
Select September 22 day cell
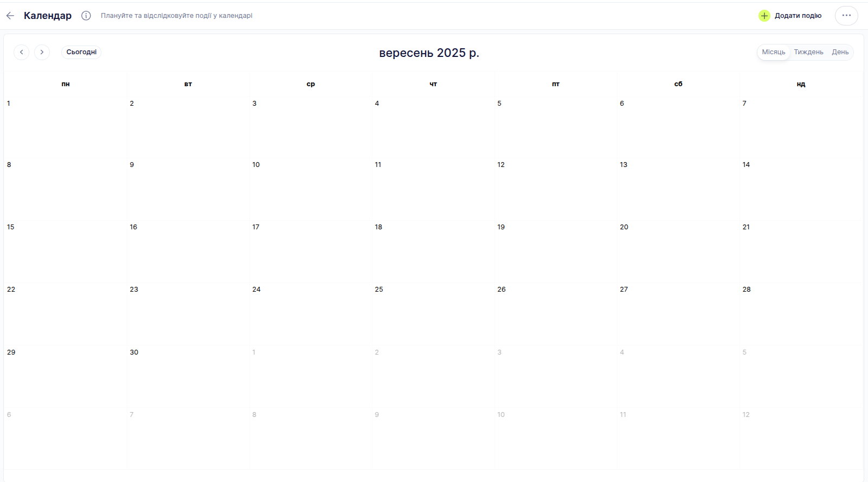coord(66,314)
